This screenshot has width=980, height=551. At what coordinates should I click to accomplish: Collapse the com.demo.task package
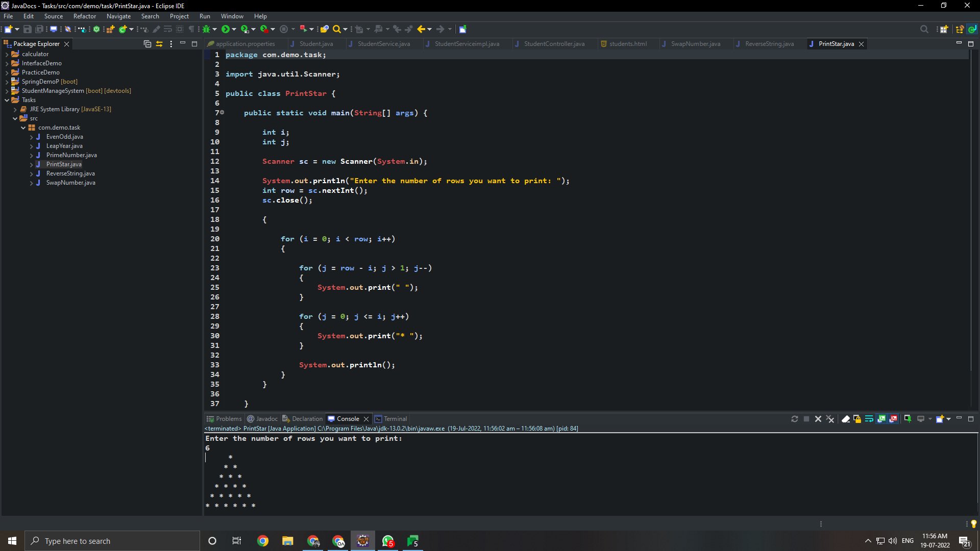pos(23,128)
